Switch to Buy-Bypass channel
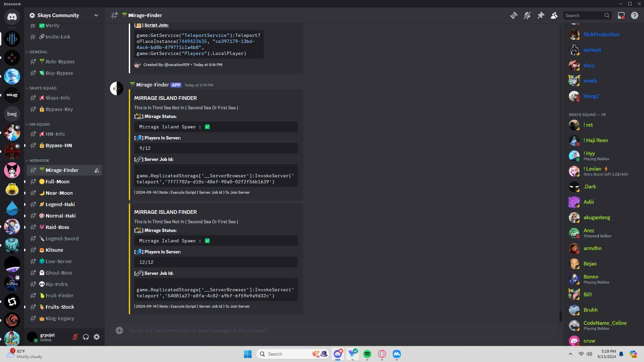 click(x=64, y=73)
